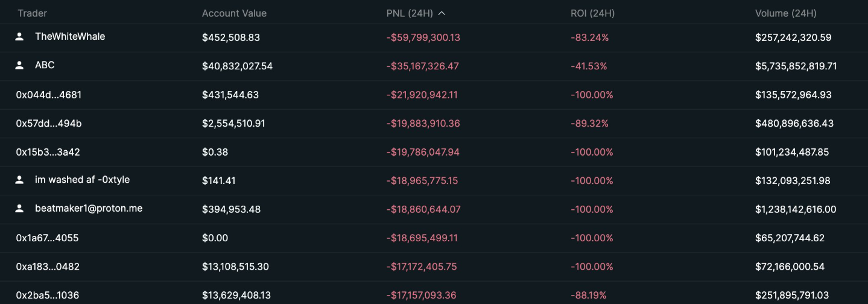
Task: Open TheWhiteWhale trader profile
Action: pos(70,37)
